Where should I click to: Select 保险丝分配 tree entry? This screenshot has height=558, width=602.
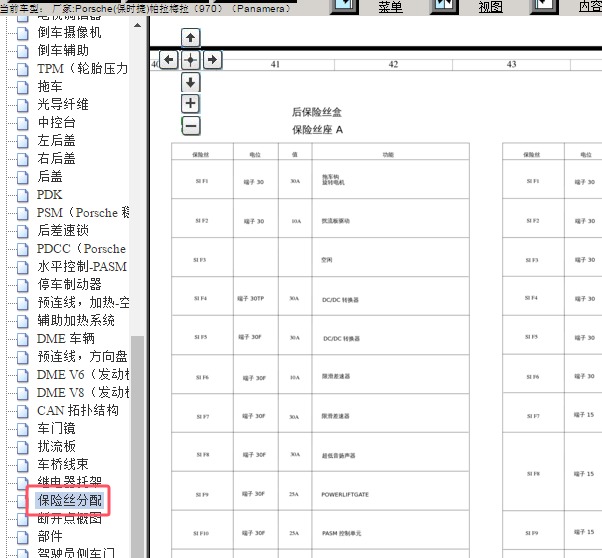[x=69, y=500]
